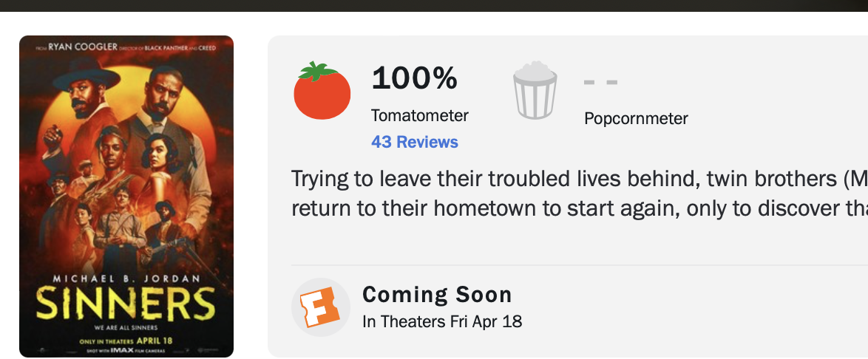Select the Tomatometer label
Screen dimensions: 868x359
[x=420, y=116]
